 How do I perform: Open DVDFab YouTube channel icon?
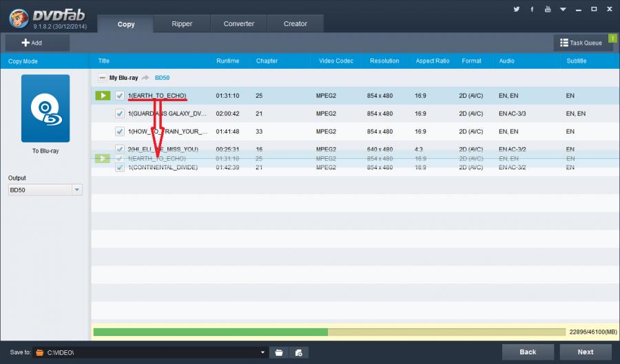coord(548,10)
